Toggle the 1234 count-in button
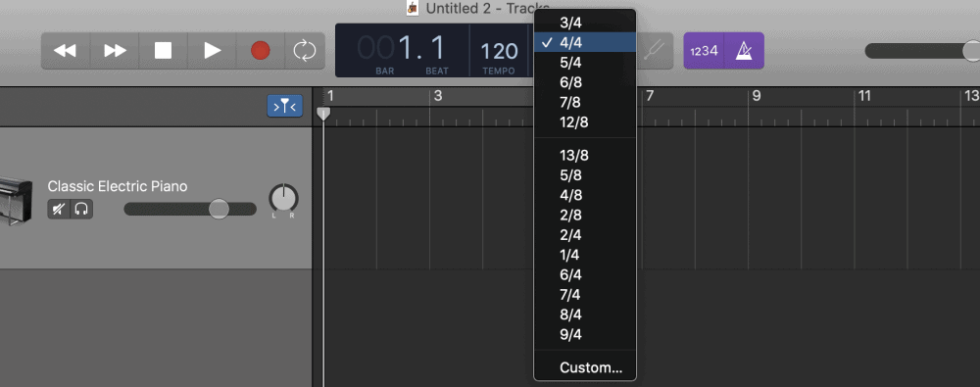The width and height of the screenshot is (980, 387). tap(704, 51)
